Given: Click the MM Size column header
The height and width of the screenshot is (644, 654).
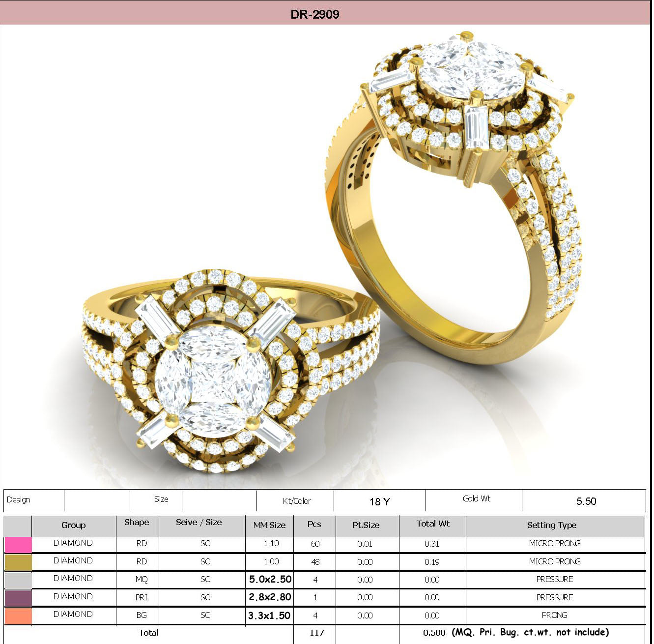Looking at the screenshot, I should [269, 526].
